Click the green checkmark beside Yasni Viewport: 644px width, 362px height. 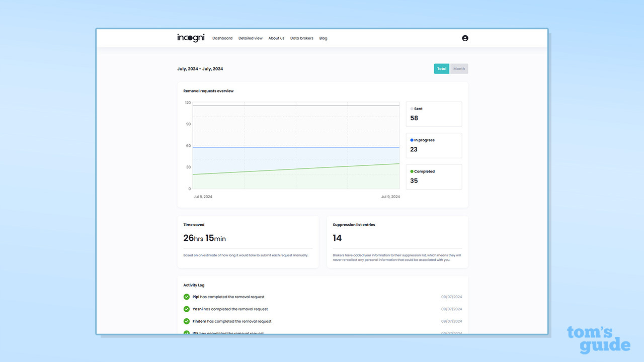(187, 309)
